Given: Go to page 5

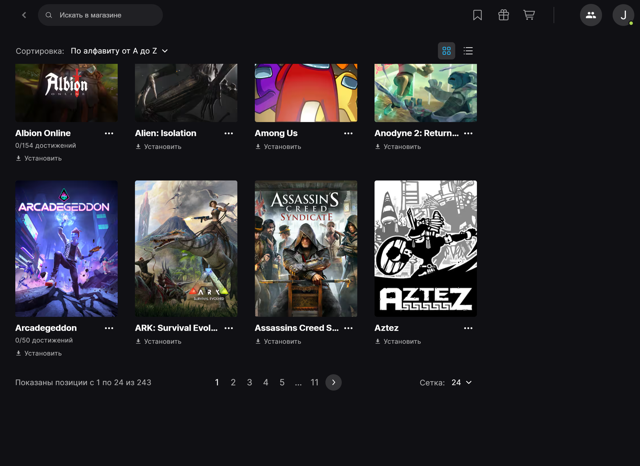Looking at the screenshot, I should coord(282,382).
